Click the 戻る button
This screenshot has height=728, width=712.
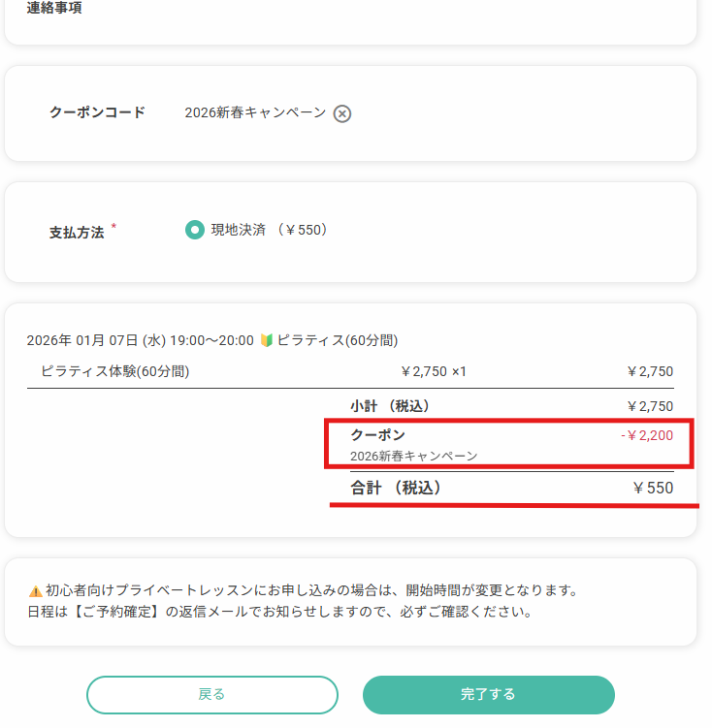coord(211,694)
